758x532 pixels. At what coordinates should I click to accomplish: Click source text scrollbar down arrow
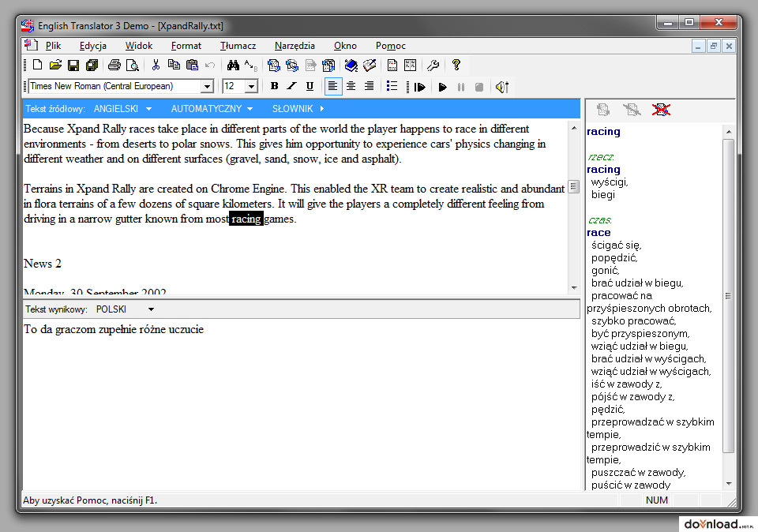coord(574,287)
